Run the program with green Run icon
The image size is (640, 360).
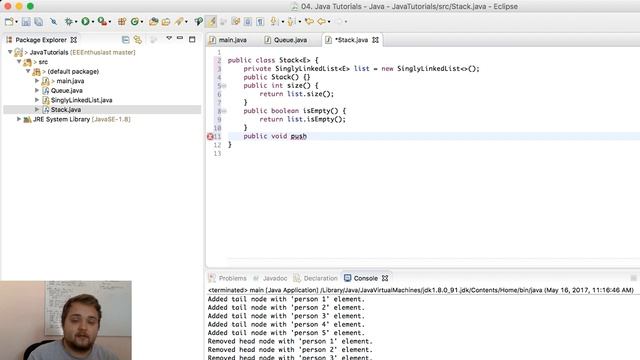(85, 21)
